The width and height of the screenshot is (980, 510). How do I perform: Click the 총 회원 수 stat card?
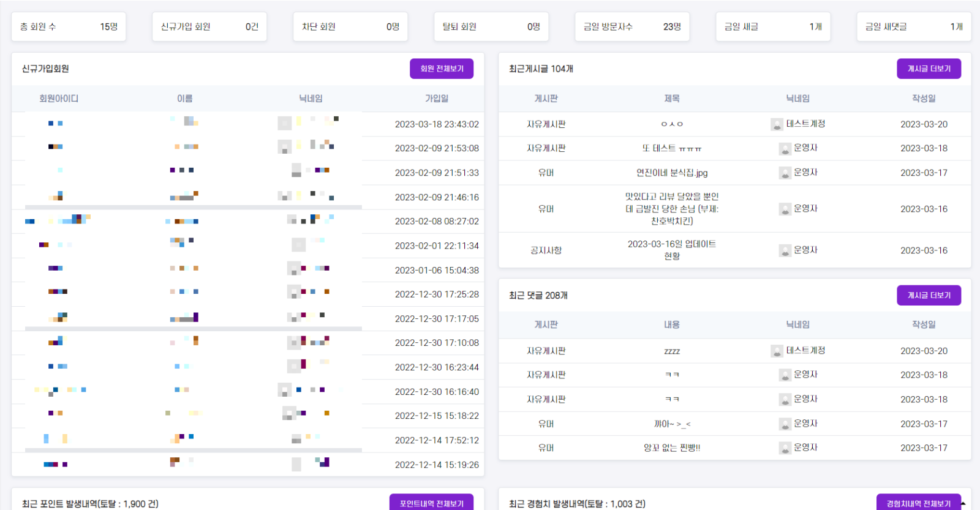69,27
